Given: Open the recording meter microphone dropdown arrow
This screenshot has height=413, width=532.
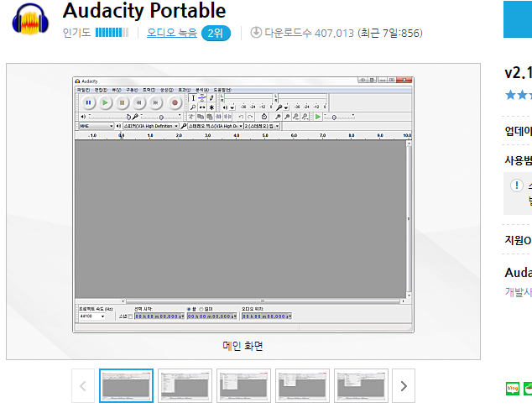Looking at the screenshot, I should 286,107.
